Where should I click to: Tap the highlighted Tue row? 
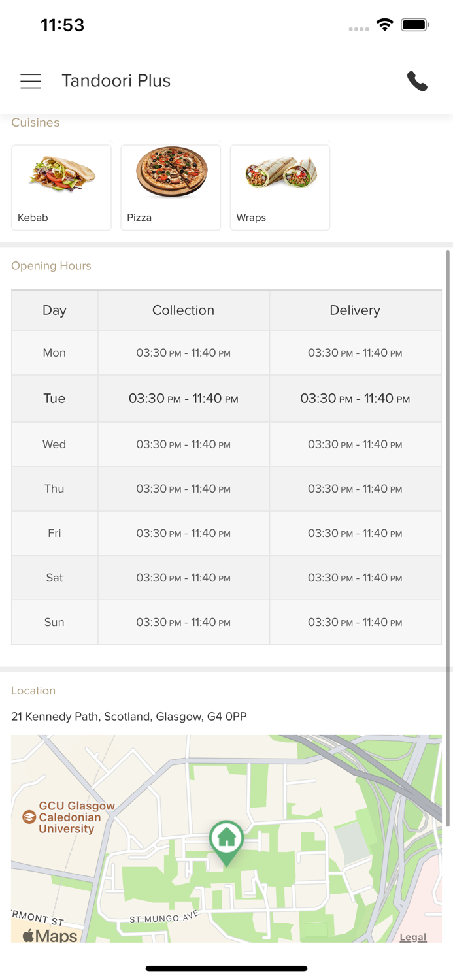pos(226,399)
